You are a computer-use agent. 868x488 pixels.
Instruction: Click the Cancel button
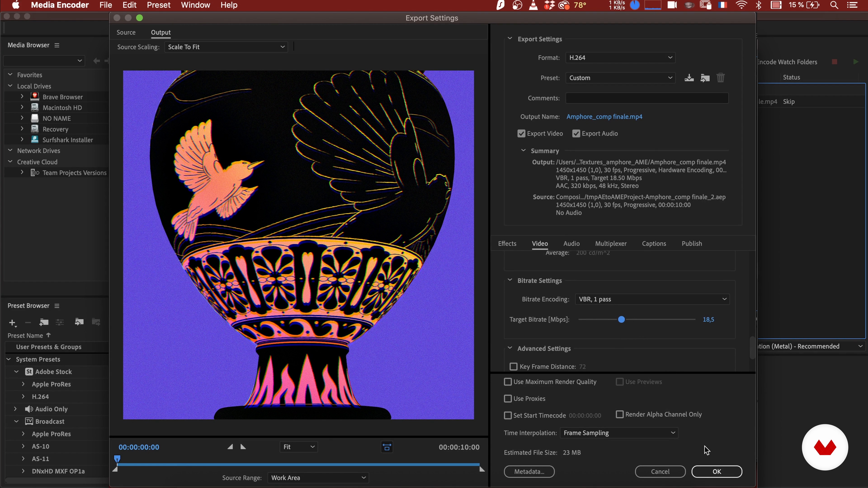coord(660,472)
